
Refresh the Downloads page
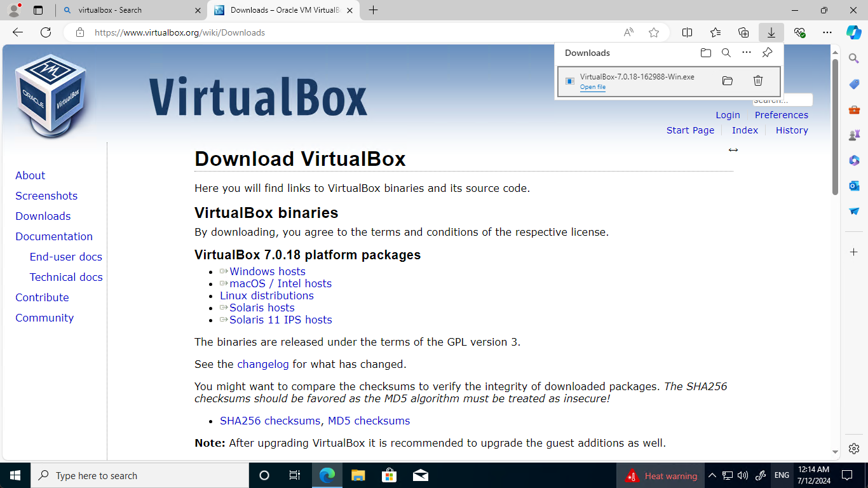(x=44, y=32)
